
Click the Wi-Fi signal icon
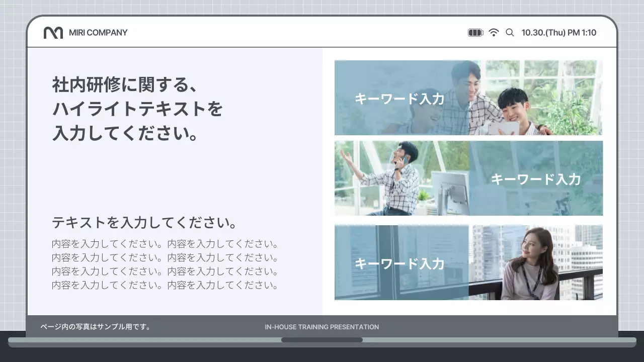point(494,32)
